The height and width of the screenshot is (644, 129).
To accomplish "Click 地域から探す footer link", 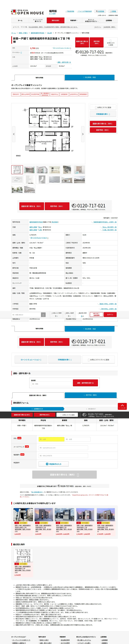I will [x=44, y=640].
